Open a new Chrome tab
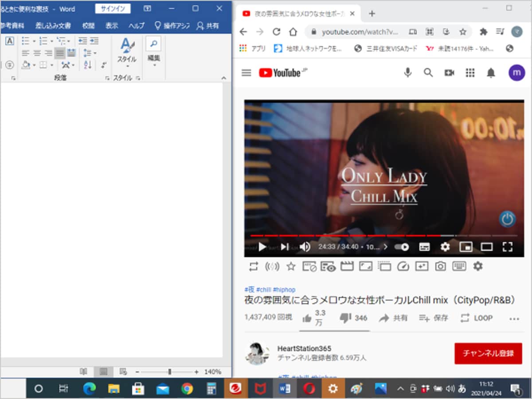Image resolution: width=532 pixels, height=399 pixels. (x=372, y=13)
